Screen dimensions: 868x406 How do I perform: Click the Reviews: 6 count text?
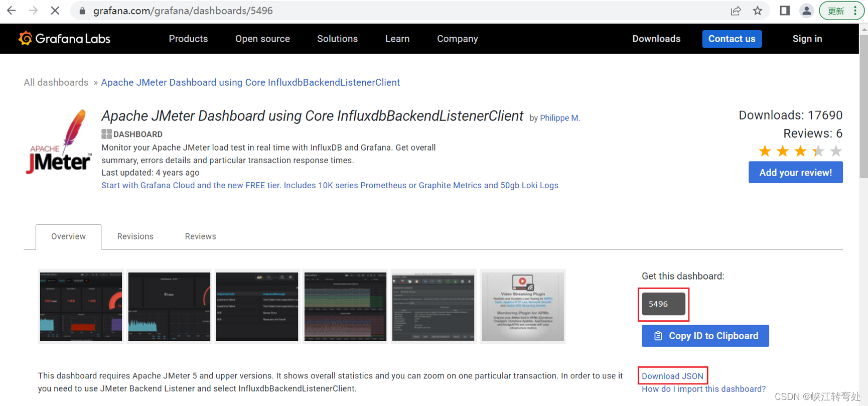813,133
